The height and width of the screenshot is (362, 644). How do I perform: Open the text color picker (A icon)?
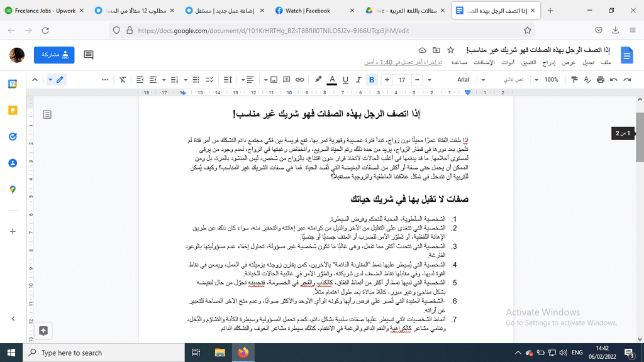pyautogui.click(x=332, y=80)
